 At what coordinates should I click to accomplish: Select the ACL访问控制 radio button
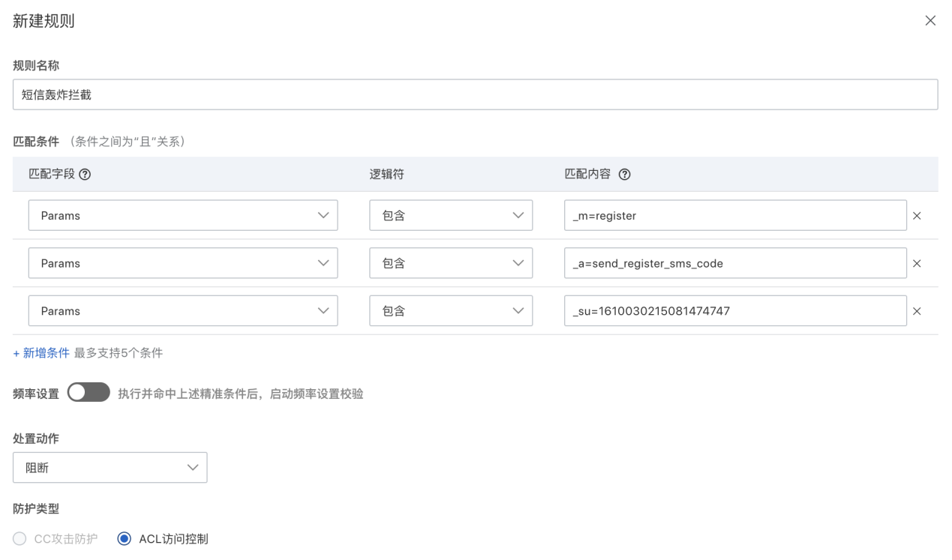coord(125,539)
